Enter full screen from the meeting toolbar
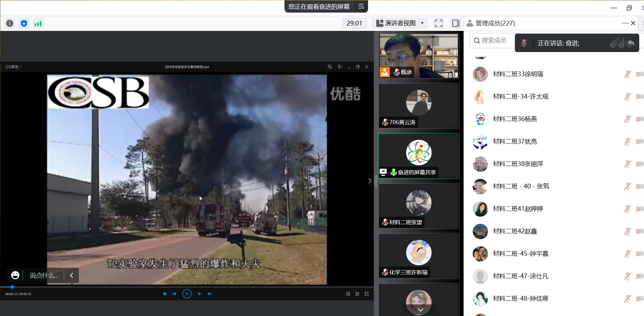The width and height of the screenshot is (644, 316). (438, 23)
